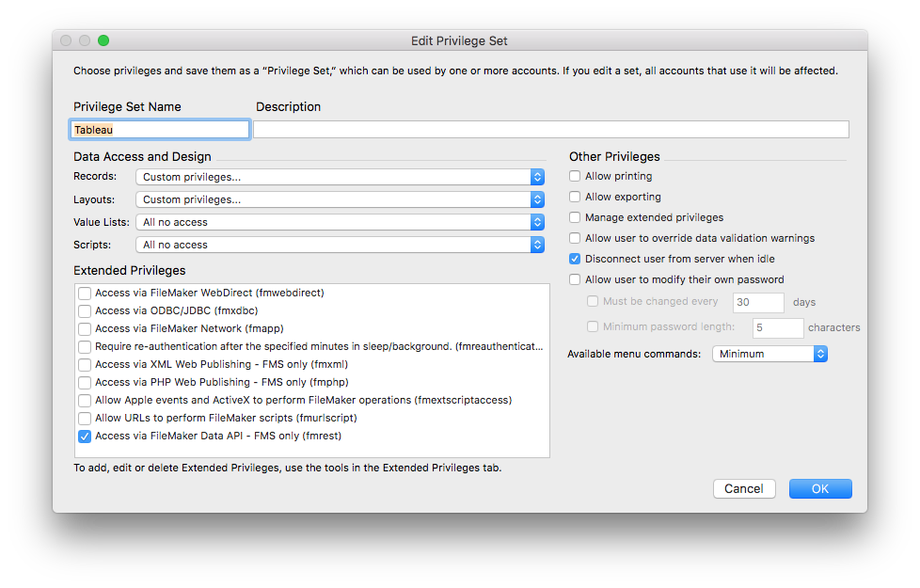Click the OK button
Screen dimensions: 920x588
[820, 488]
